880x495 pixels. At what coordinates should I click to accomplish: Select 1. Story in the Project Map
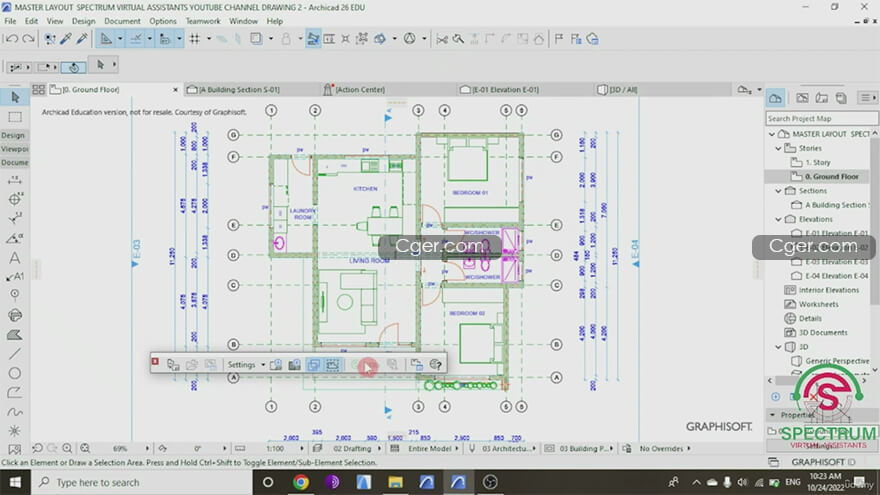click(x=818, y=162)
